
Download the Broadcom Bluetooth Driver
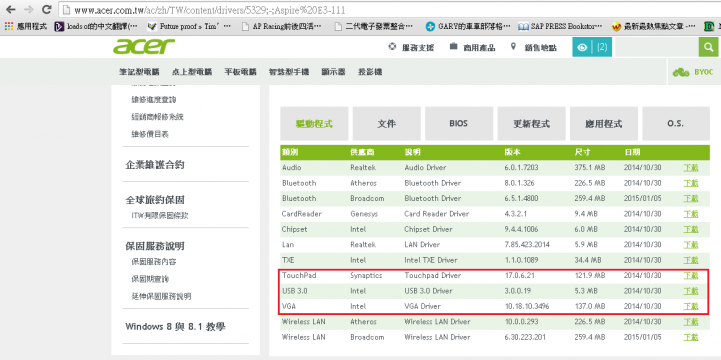coord(691,199)
